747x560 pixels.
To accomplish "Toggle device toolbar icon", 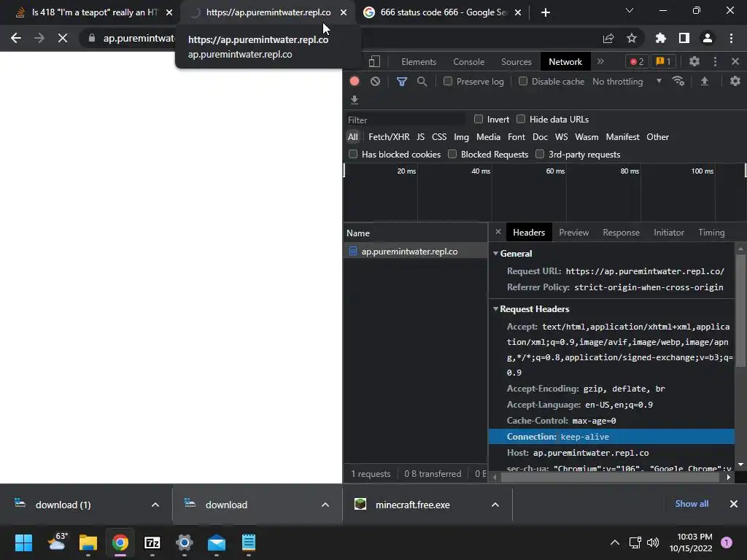I will [x=374, y=61].
